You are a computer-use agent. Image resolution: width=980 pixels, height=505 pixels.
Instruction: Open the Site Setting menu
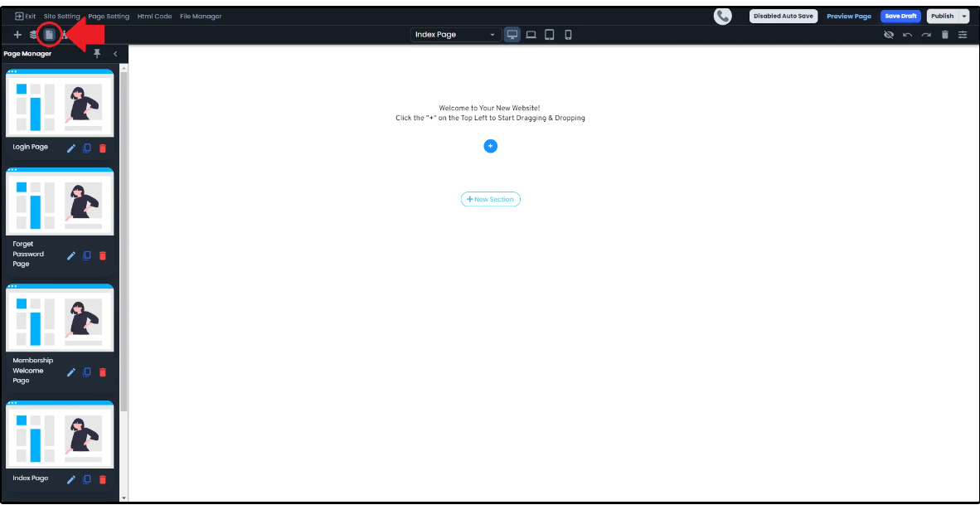point(62,17)
